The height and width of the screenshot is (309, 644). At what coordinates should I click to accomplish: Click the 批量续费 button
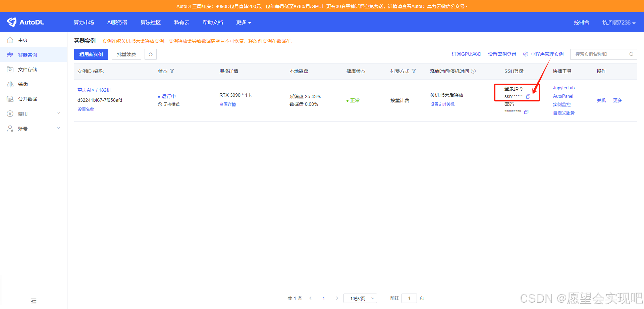[126, 54]
